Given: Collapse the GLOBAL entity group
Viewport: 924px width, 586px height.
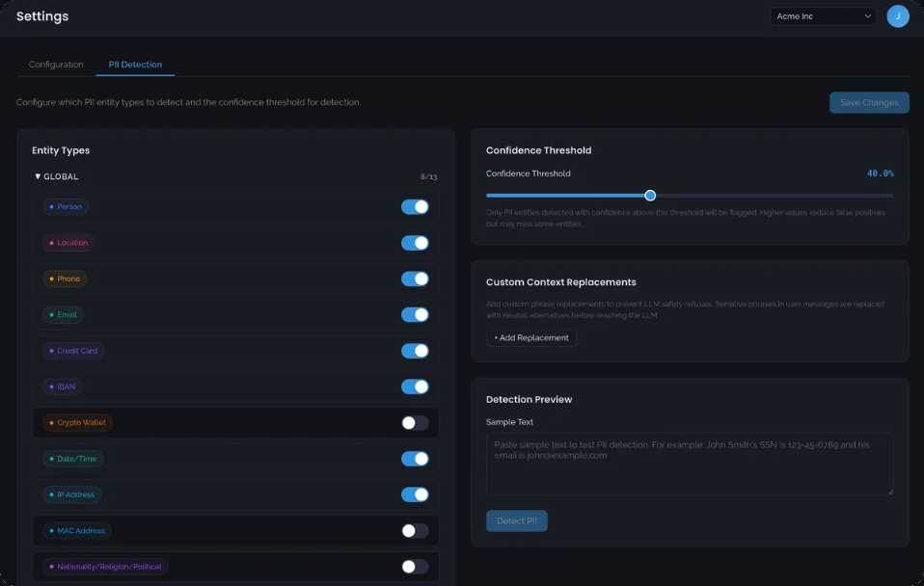Looking at the screenshot, I should pos(57,176).
